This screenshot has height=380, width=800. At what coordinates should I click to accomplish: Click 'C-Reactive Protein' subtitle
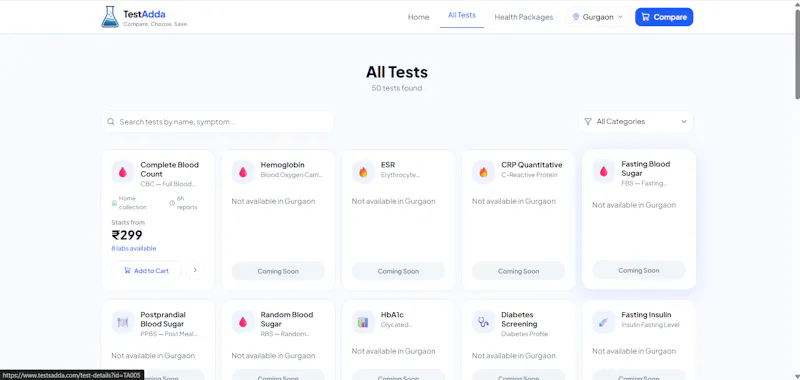[530, 175]
